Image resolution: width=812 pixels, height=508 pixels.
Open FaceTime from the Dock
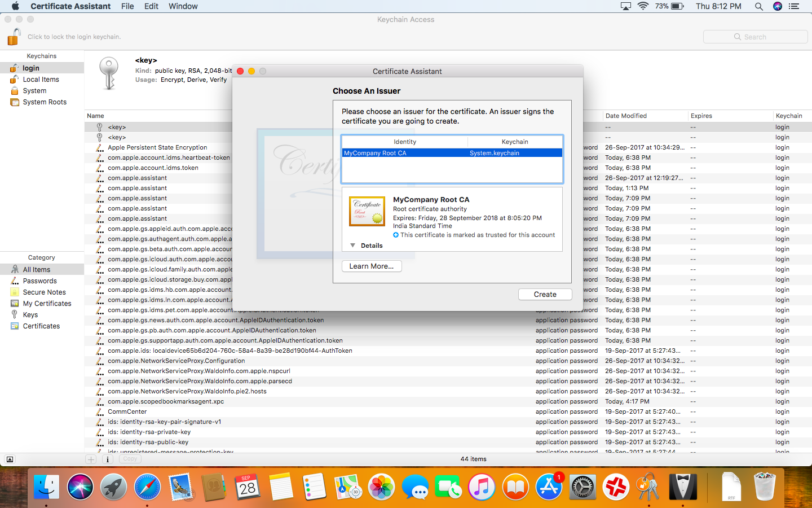[449, 487]
